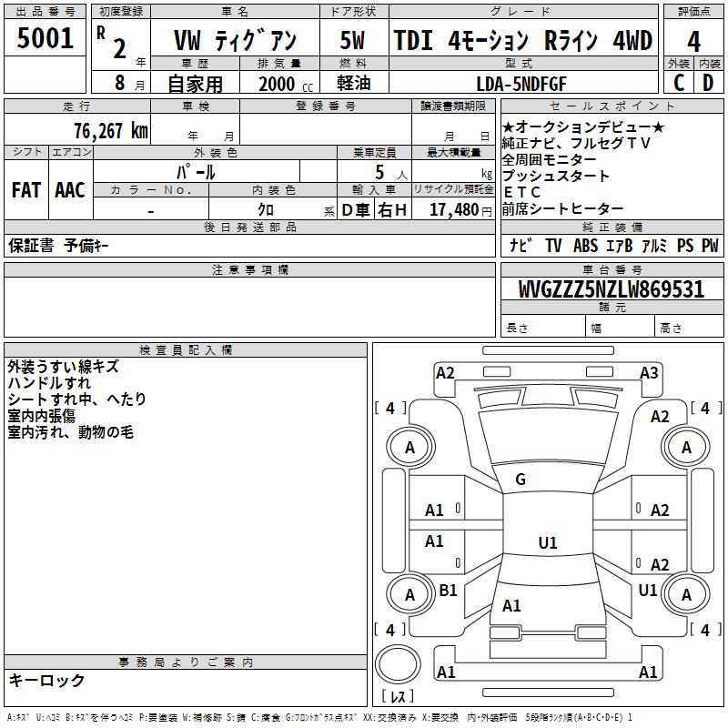Screen dimensions: 728x728
Task: Click the damage code legend line
Action: 320,717
